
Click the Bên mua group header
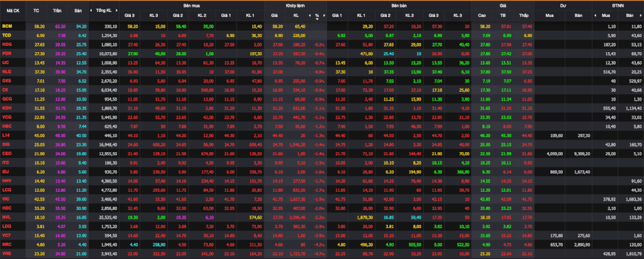pyautogui.click(x=191, y=6)
